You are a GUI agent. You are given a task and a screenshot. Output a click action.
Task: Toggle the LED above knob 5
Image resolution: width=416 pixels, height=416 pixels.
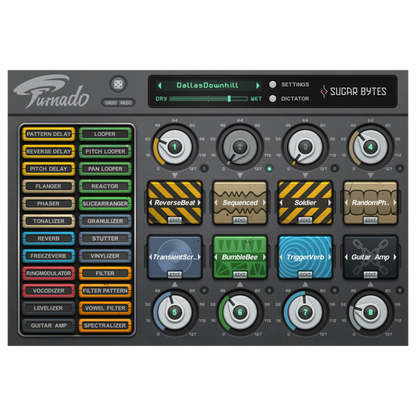pyautogui.click(x=204, y=290)
